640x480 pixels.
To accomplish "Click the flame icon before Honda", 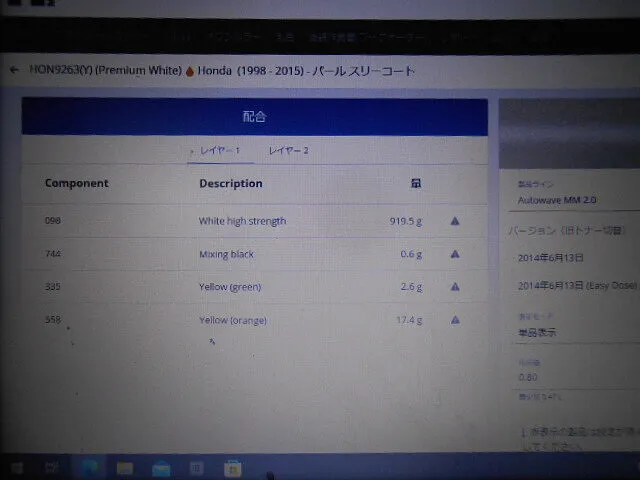I will 190,71.
